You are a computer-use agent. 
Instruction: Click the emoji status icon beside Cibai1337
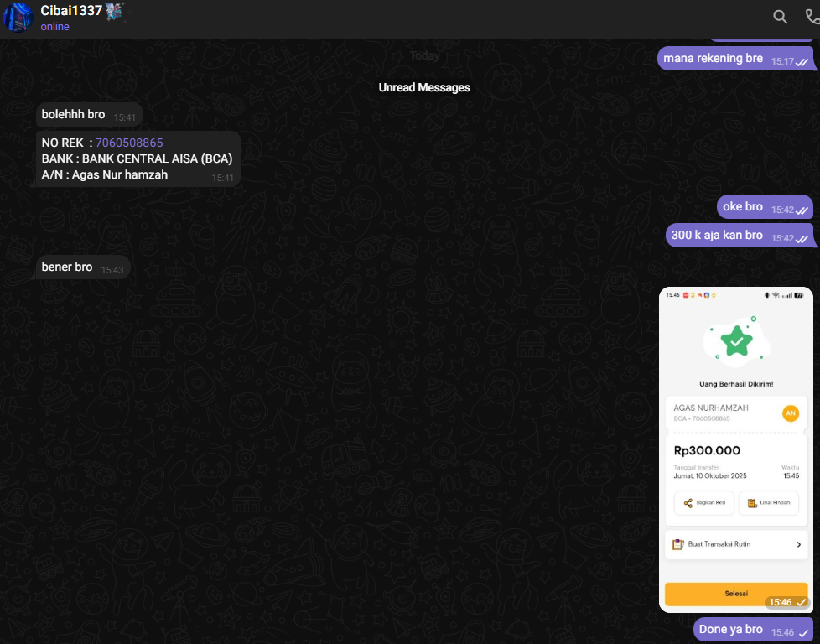pyautogui.click(x=115, y=11)
